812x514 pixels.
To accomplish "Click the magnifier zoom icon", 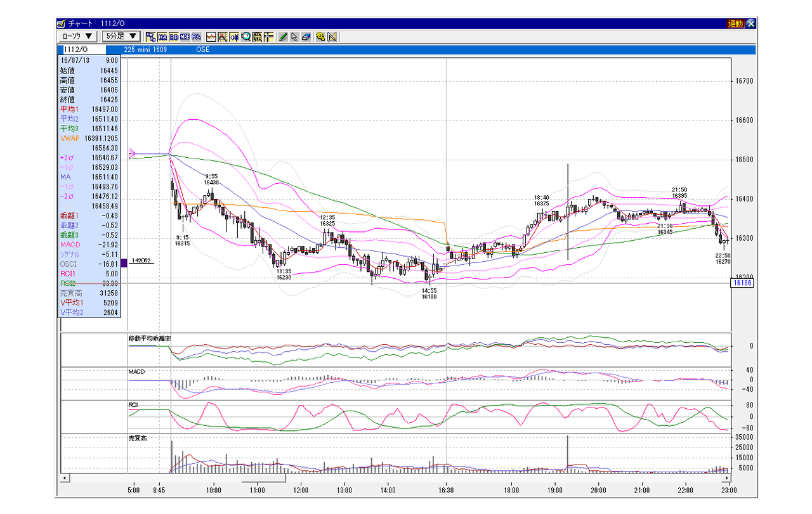I will [x=246, y=37].
